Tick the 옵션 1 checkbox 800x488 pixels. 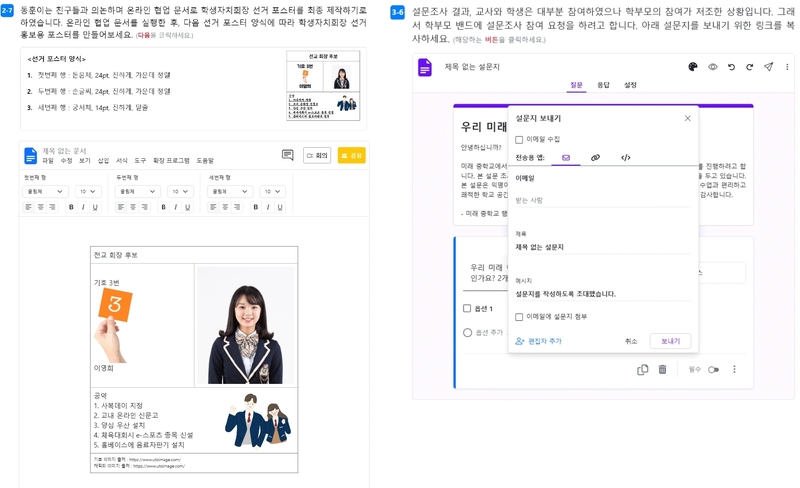click(467, 308)
